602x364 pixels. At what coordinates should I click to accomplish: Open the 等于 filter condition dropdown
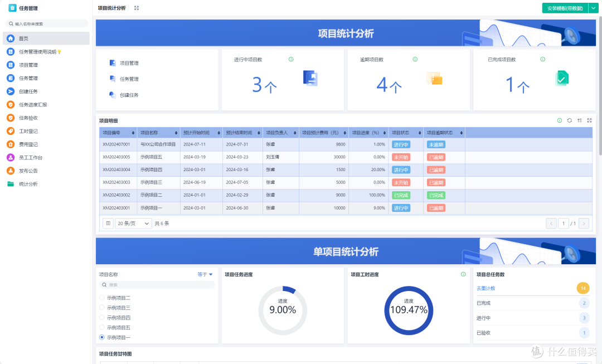[x=205, y=275]
